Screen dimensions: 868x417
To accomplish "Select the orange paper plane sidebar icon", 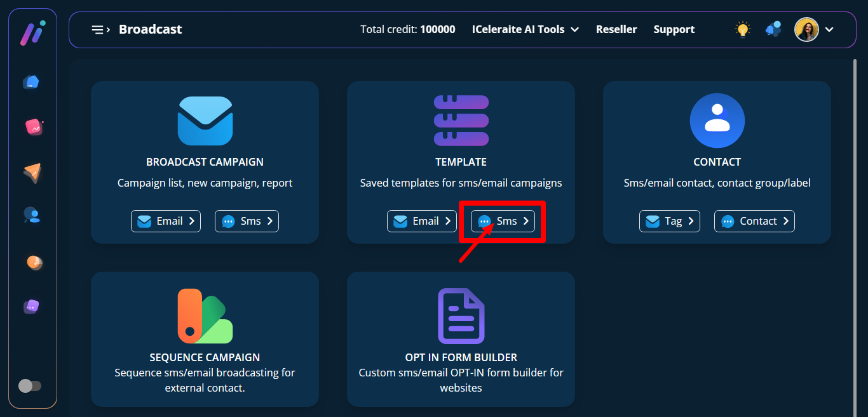I will pyautogui.click(x=32, y=172).
